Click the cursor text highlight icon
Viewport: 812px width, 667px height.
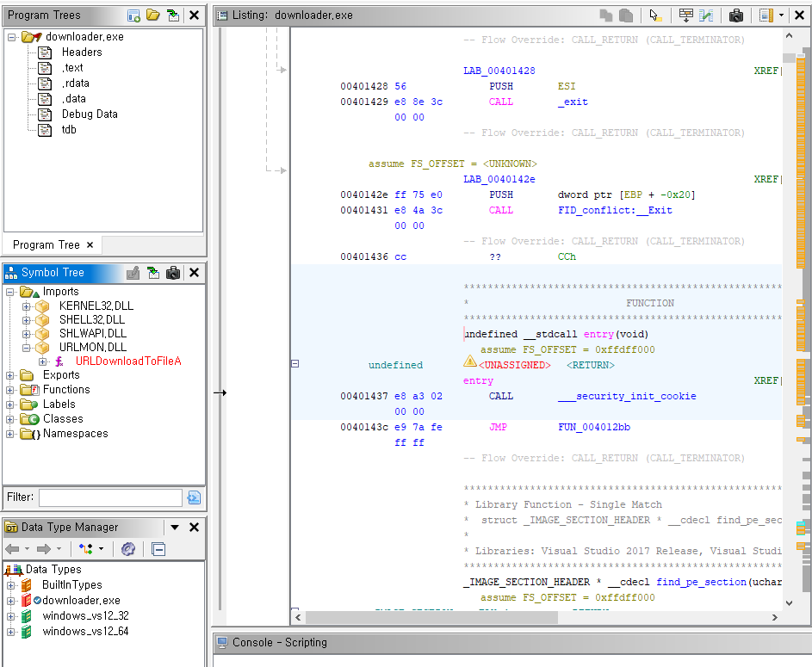pyautogui.click(x=655, y=15)
